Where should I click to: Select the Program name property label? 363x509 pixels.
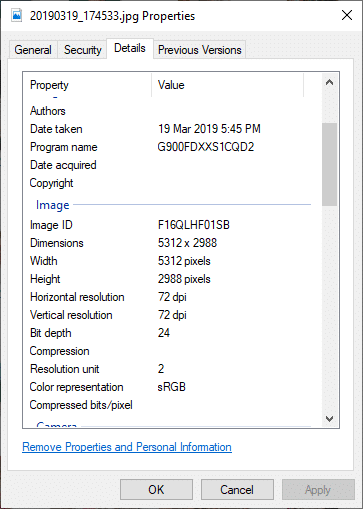click(x=64, y=147)
